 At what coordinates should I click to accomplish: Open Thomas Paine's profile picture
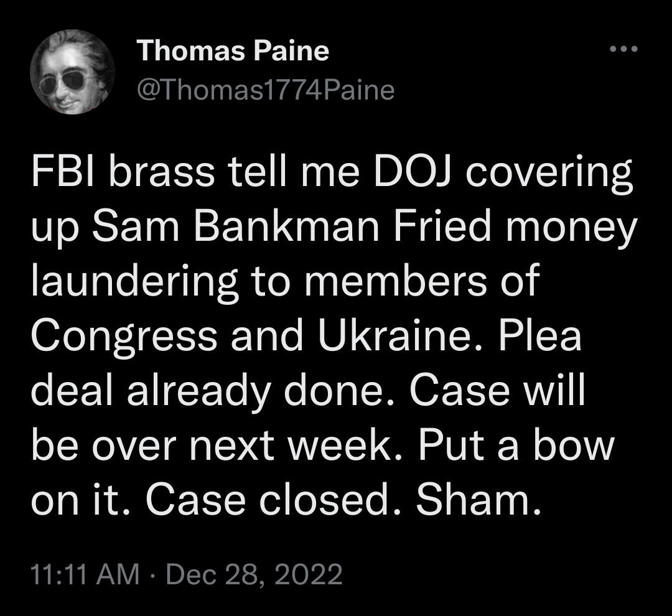coord(72,72)
